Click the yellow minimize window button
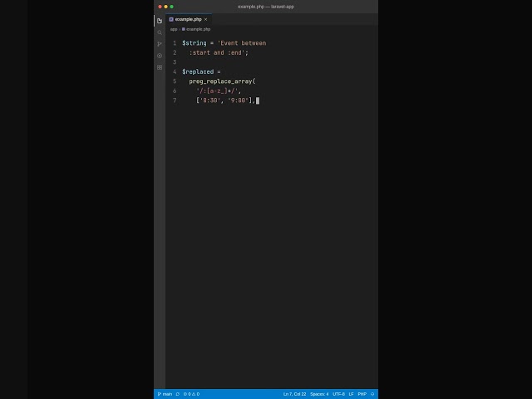Viewport: 532px width, 399px height. pos(165,7)
